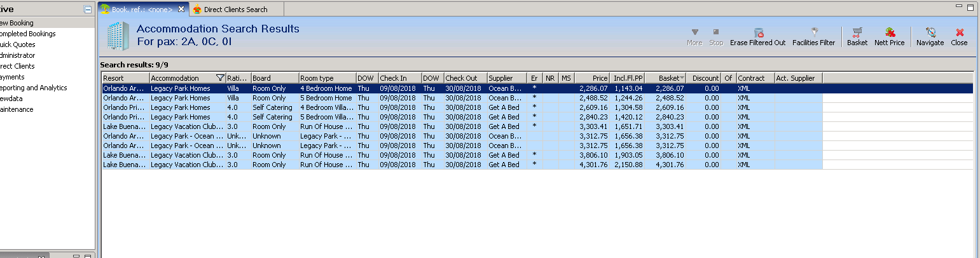This screenshot has width=980, height=258.
Task: Open Reporting and Analytics in sidebar
Action: point(34,88)
